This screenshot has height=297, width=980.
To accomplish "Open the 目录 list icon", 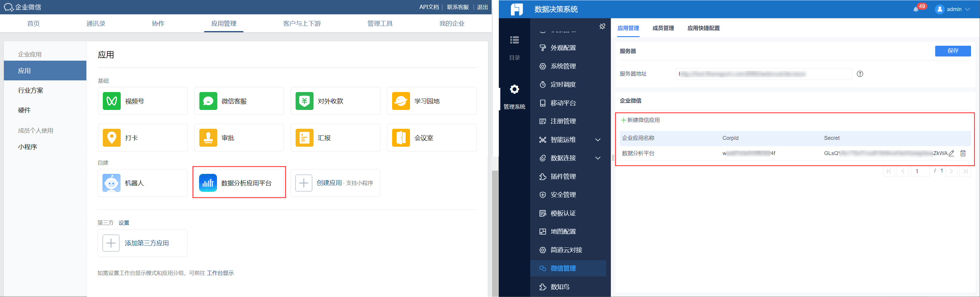I will pos(514,40).
